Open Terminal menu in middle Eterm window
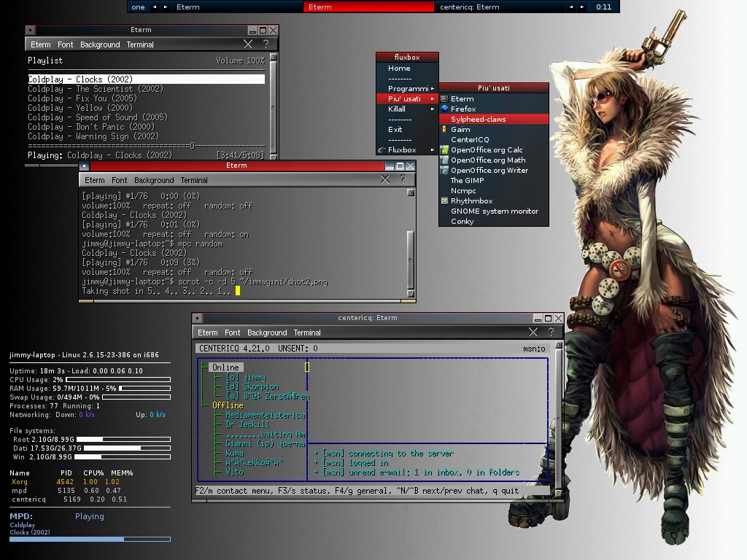The image size is (747, 560). coord(194,181)
